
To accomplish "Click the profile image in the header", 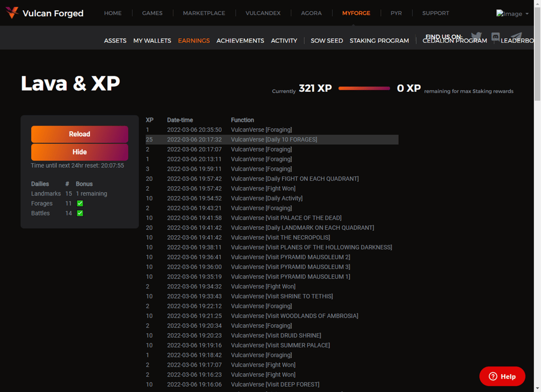I will 509,13.
